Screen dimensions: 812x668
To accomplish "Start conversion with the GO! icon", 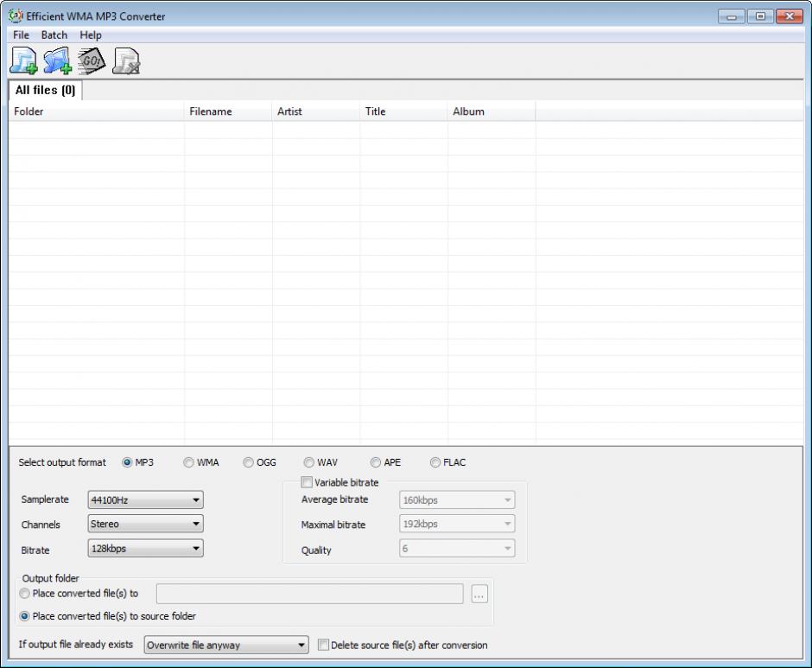I will pos(92,60).
